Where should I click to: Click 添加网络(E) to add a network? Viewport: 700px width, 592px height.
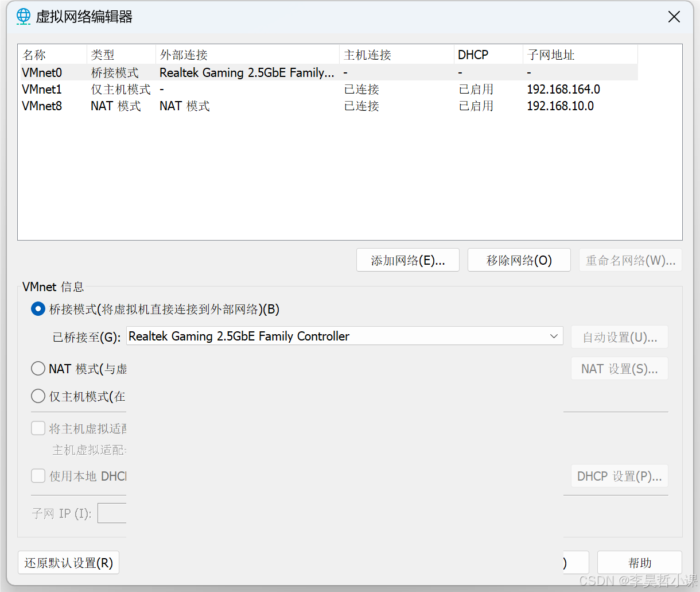coord(407,260)
